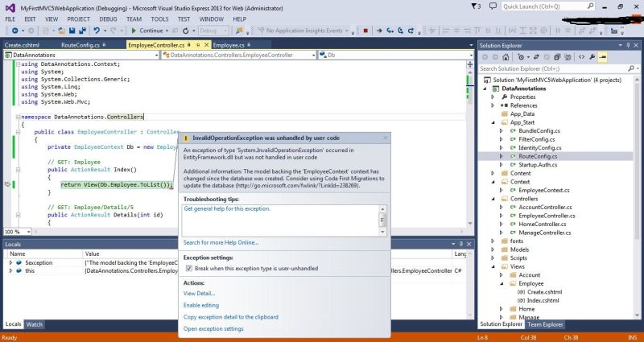This screenshot has height=342, width=644.
Task: Click the View Code icon in Solution Explorer
Action: click(581, 57)
